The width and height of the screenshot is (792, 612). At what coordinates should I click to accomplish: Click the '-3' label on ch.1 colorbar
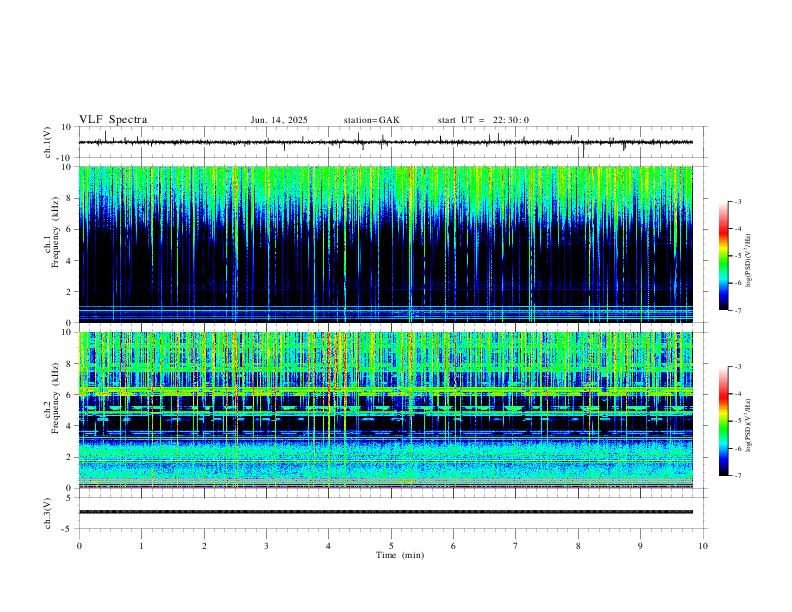tap(737, 201)
